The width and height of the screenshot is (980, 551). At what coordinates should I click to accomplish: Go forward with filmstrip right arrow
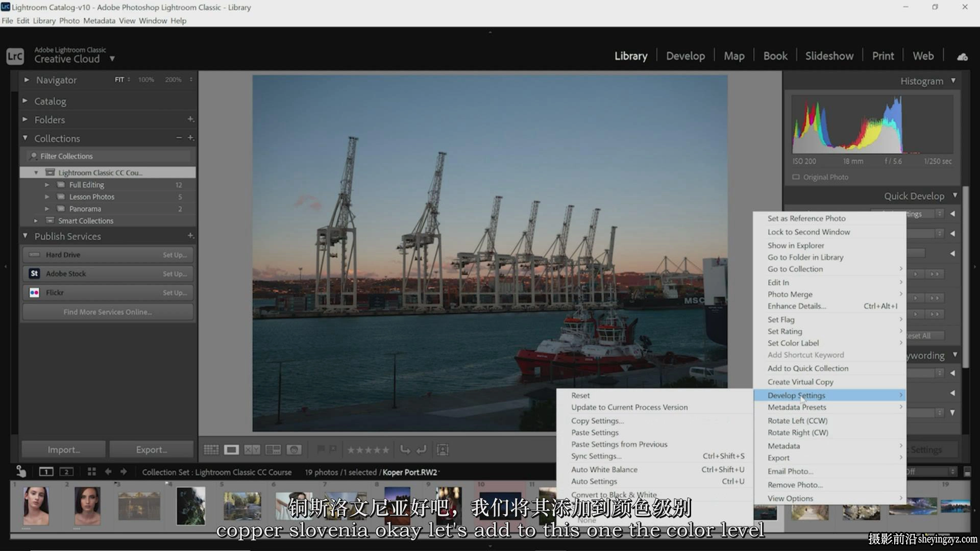click(x=124, y=471)
